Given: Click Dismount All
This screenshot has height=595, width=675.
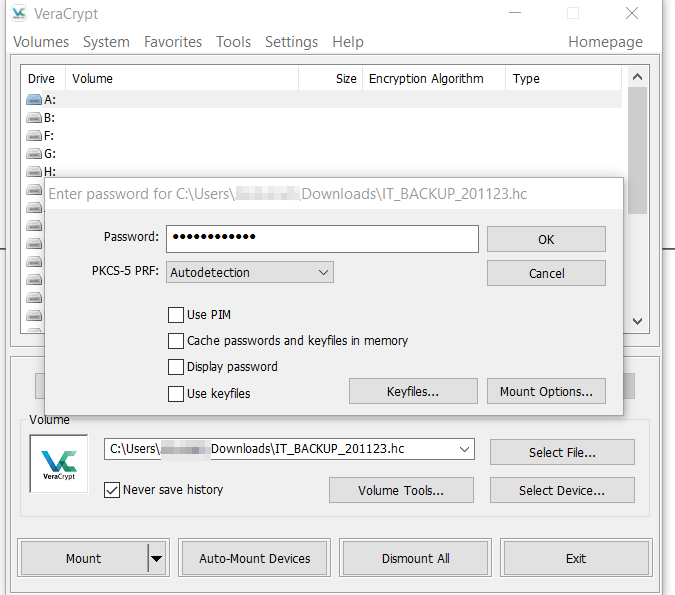Looking at the screenshot, I should [x=415, y=558].
